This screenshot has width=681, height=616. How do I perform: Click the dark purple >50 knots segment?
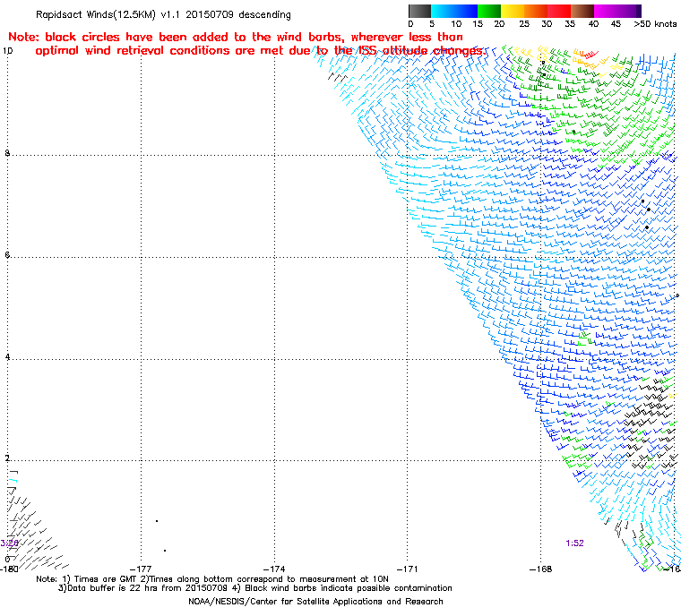click(639, 11)
